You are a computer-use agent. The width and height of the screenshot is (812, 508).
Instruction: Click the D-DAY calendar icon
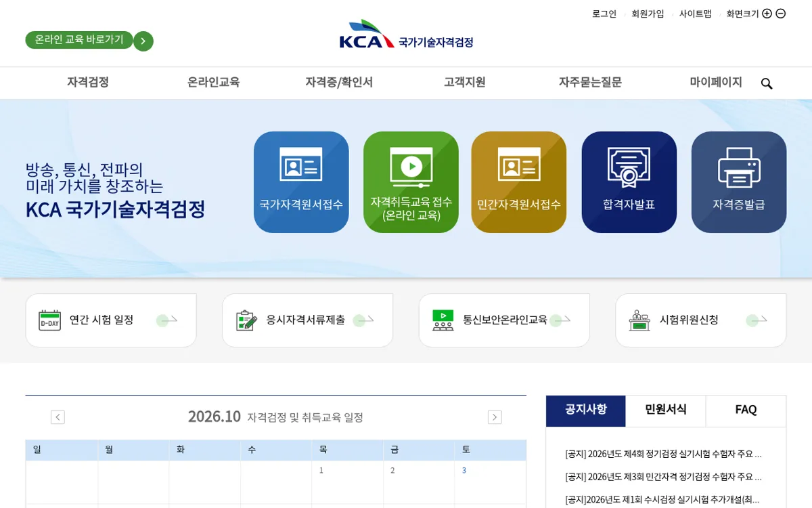point(49,320)
